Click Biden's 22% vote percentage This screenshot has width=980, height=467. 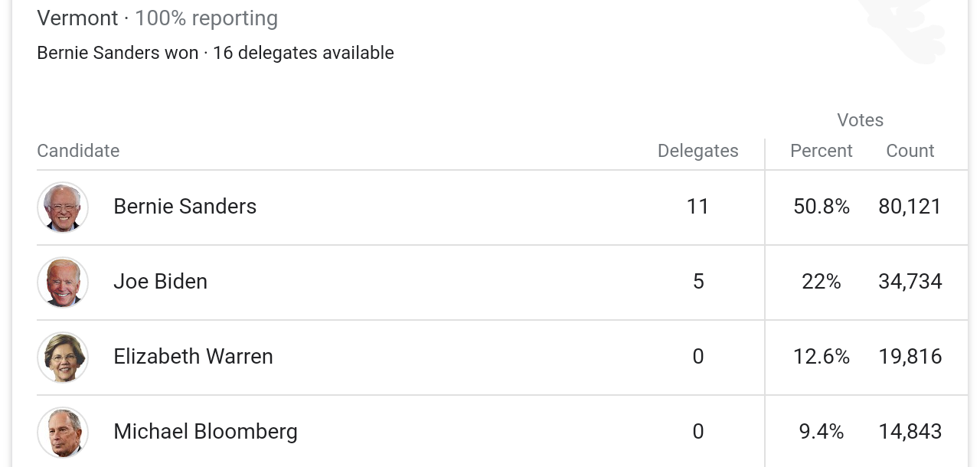[x=822, y=281]
